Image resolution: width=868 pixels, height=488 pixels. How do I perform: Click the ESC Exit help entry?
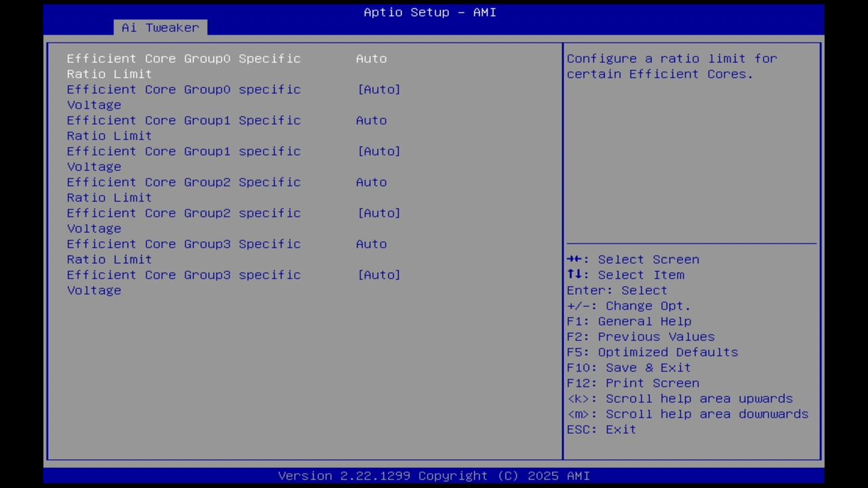coord(601,429)
